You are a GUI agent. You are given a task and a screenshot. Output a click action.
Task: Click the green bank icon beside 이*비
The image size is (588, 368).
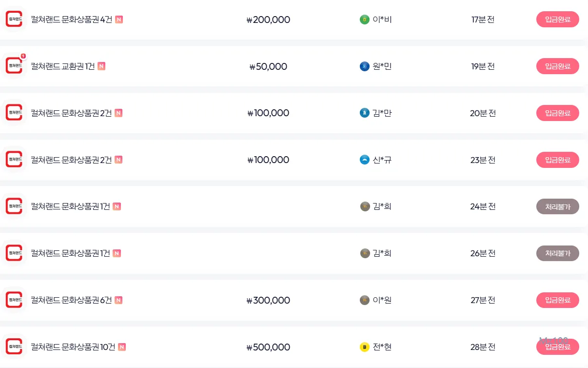[x=364, y=20]
